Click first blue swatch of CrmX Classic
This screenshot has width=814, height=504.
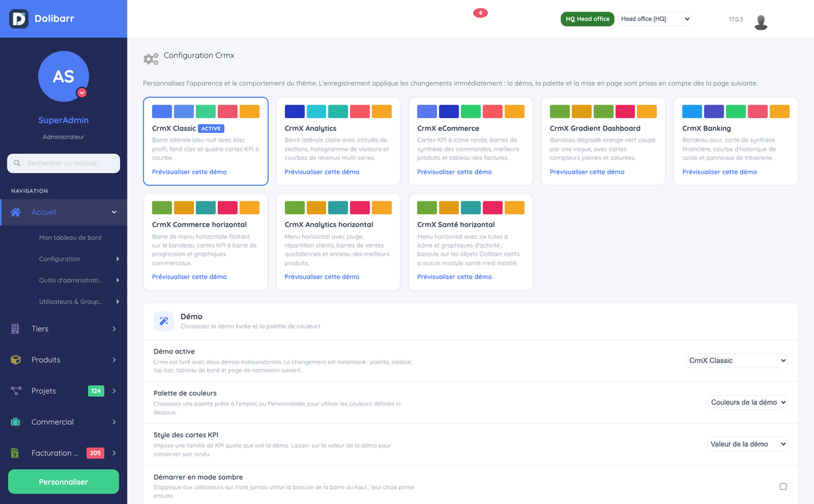tap(162, 111)
